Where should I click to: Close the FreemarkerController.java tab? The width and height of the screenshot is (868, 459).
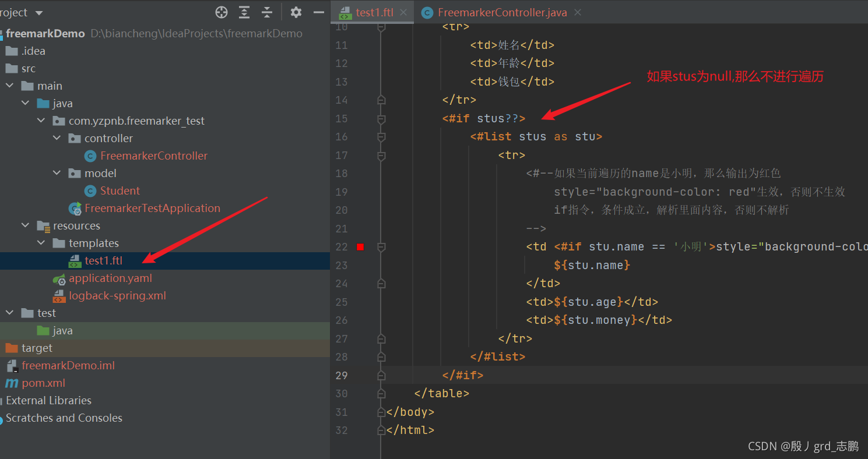(577, 12)
